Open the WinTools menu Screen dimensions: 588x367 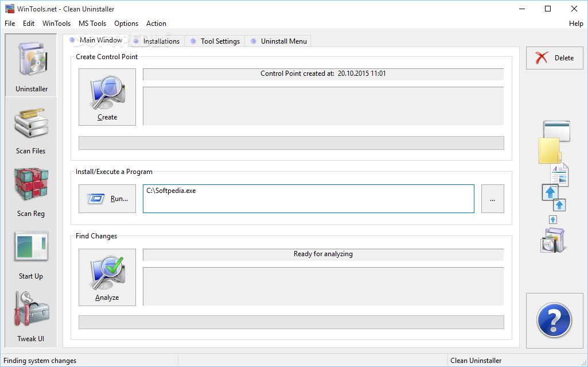[x=56, y=24]
